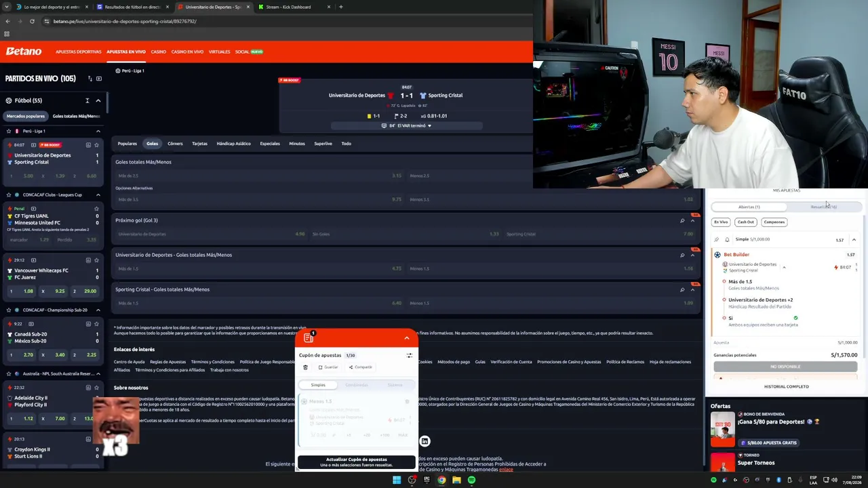Open stats for Canadá Sub-20 match

point(88,324)
